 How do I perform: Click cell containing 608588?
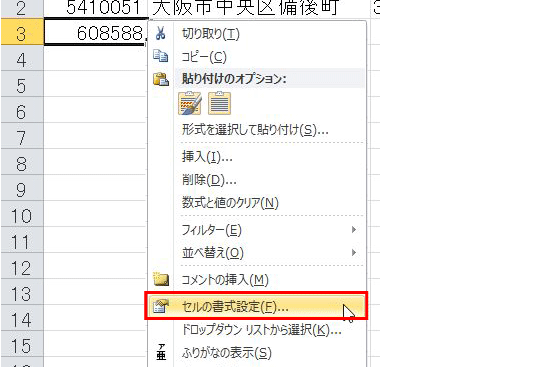click(96, 32)
